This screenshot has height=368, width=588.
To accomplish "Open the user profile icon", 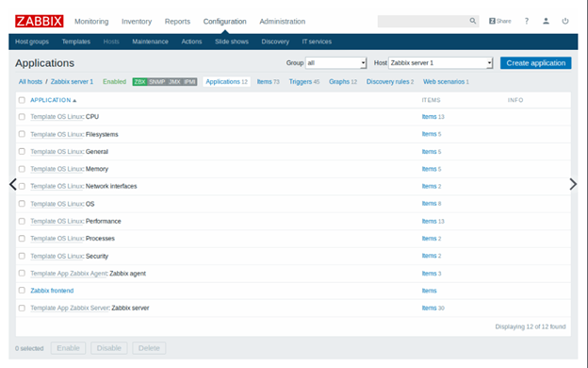I will click(x=546, y=21).
